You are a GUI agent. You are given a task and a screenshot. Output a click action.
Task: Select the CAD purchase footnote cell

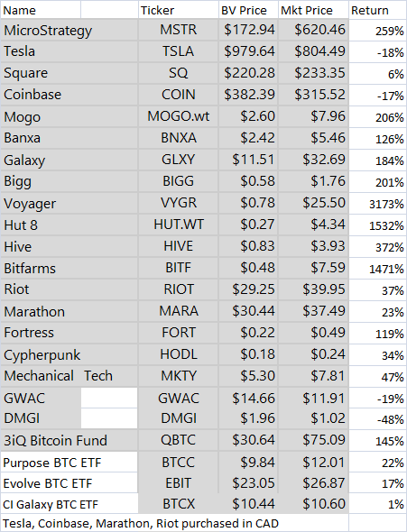(x=174, y=523)
